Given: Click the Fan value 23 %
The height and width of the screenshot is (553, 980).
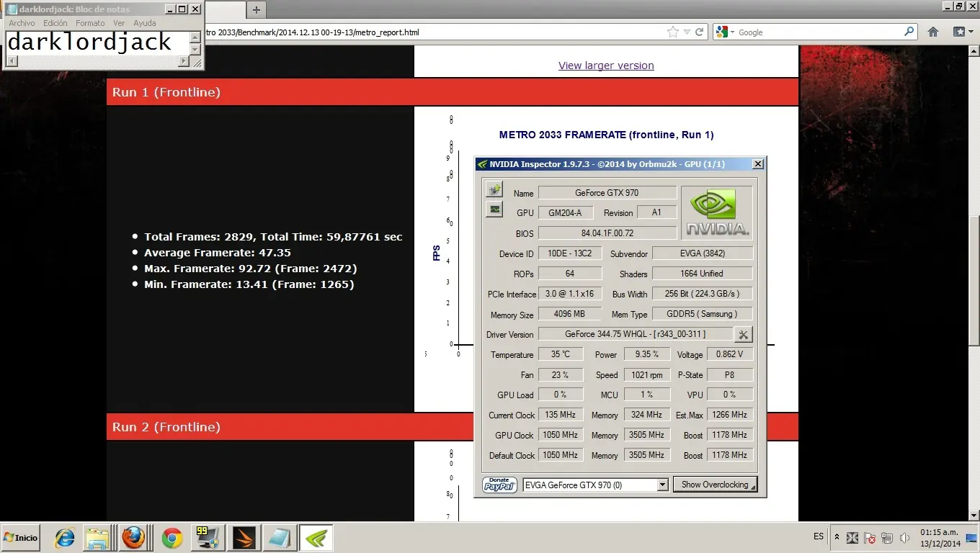Looking at the screenshot, I should click(x=561, y=374).
